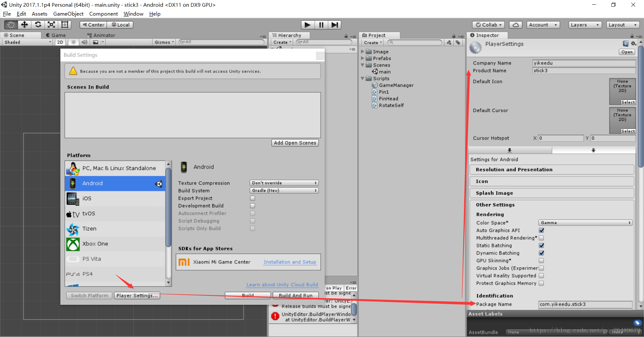Open the Layout dropdown
This screenshot has height=337, width=644.
(623, 25)
